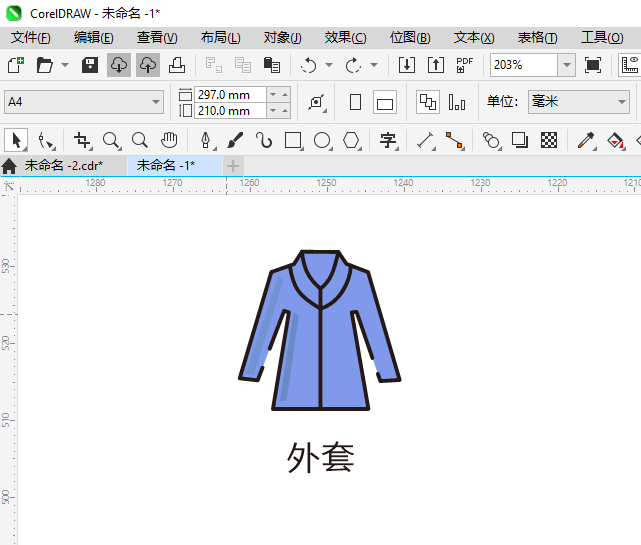Screen dimensions: 641x545
Task: Toggle show rulers icon
Action: [630, 65]
